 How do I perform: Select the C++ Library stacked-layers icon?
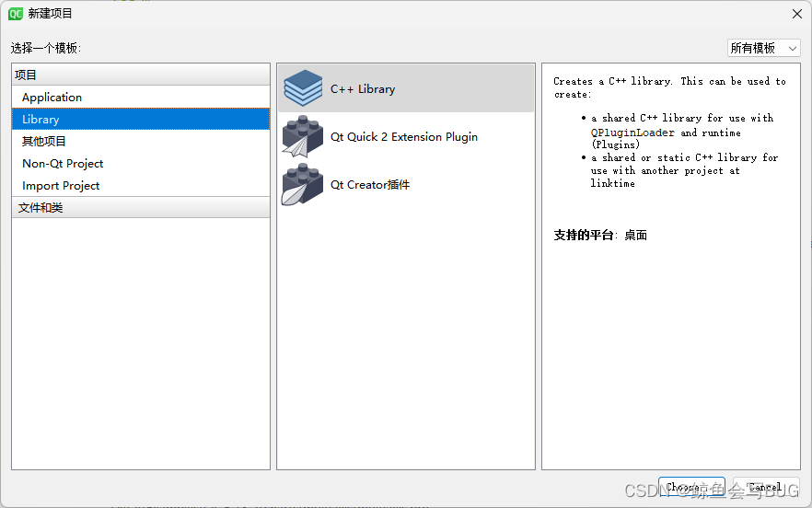tap(303, 88)
